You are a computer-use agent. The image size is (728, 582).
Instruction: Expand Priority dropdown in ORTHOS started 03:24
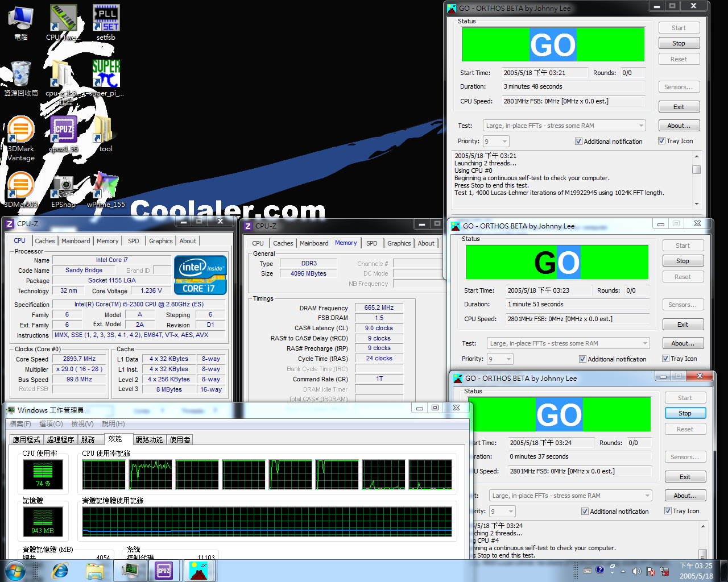point(511,512)
